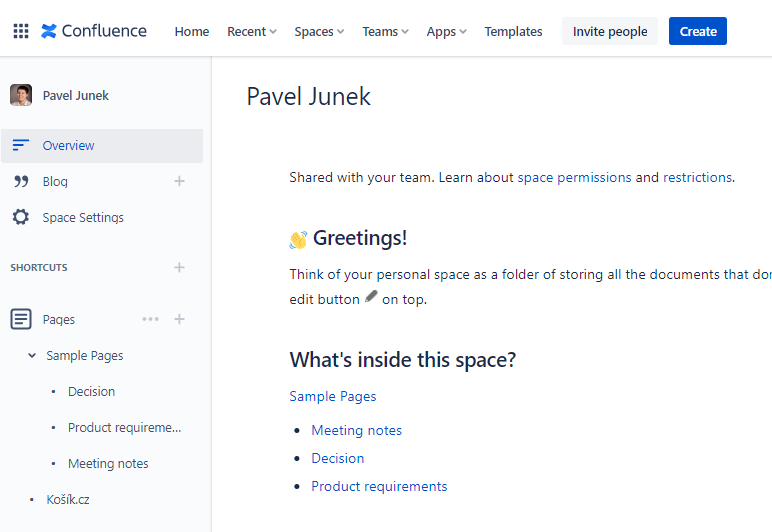
Task: Open the Apps dropdown menu
Action: tap(447, 31)
